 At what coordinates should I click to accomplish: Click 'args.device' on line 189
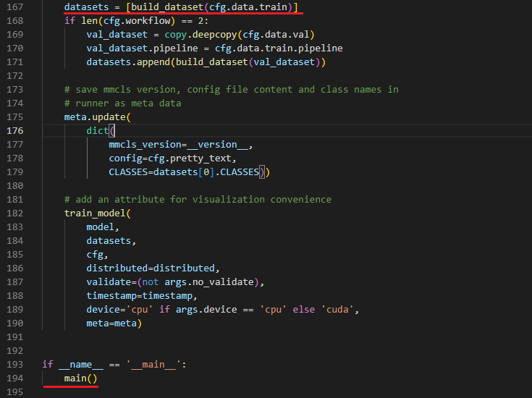(206, 310)
